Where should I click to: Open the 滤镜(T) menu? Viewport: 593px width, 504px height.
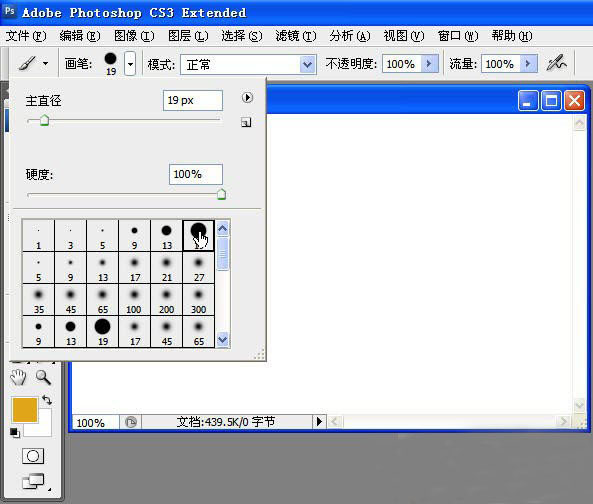pyautogui.click(x=296, y=36)
